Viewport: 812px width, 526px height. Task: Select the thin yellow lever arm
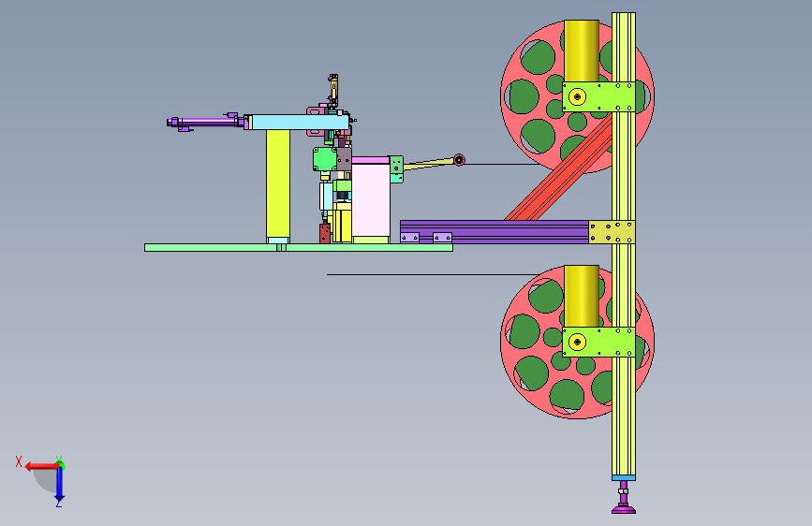point(428,164)
